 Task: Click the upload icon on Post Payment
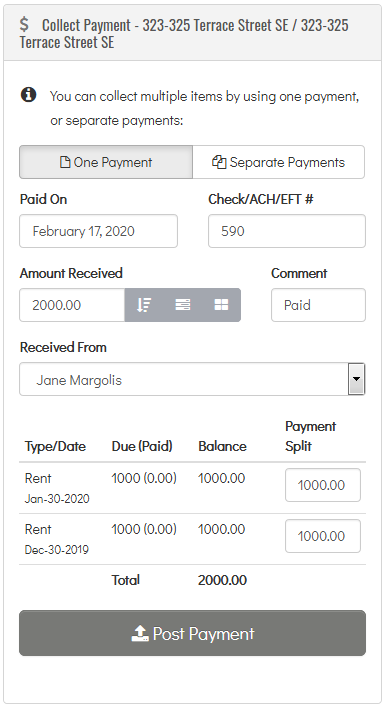pos(140,633)
